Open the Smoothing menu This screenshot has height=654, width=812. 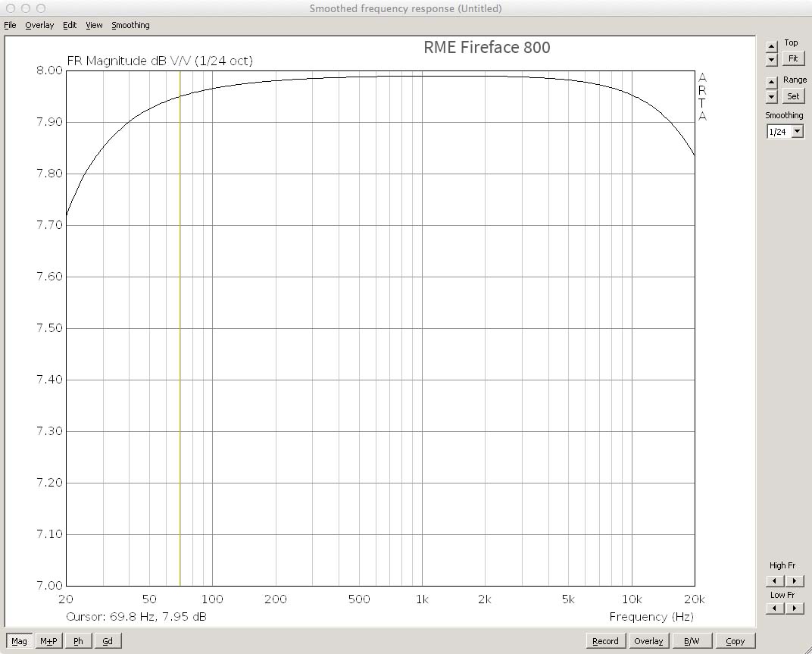pyautogui.click(x=130, y=25)
